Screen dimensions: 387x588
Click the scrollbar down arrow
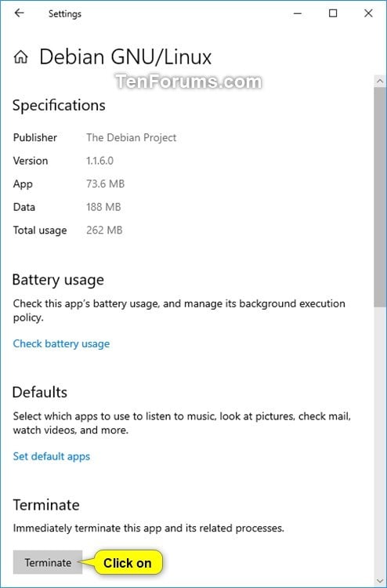click(x=379, y=581)
